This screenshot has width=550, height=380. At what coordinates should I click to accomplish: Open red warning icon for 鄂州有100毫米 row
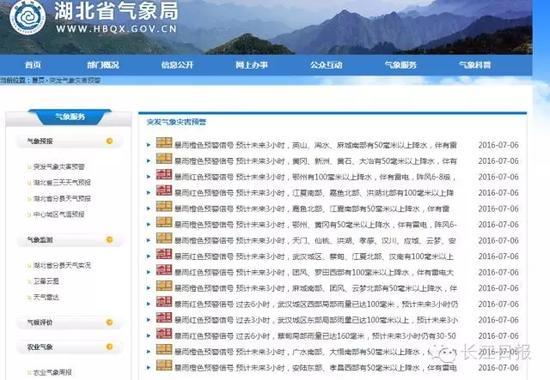[x=164, y=174]
